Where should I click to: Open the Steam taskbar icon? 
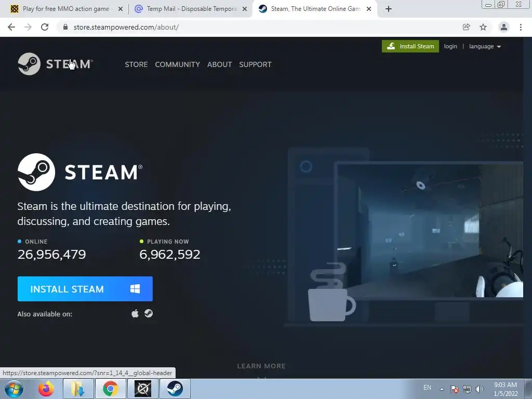coord(175,389)
